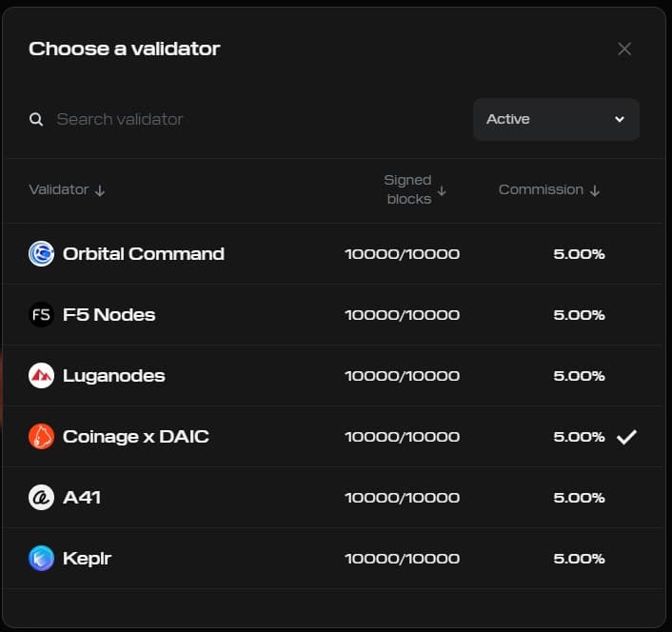Sort by Commission column

pyautogui.click(x=549, y=189)
